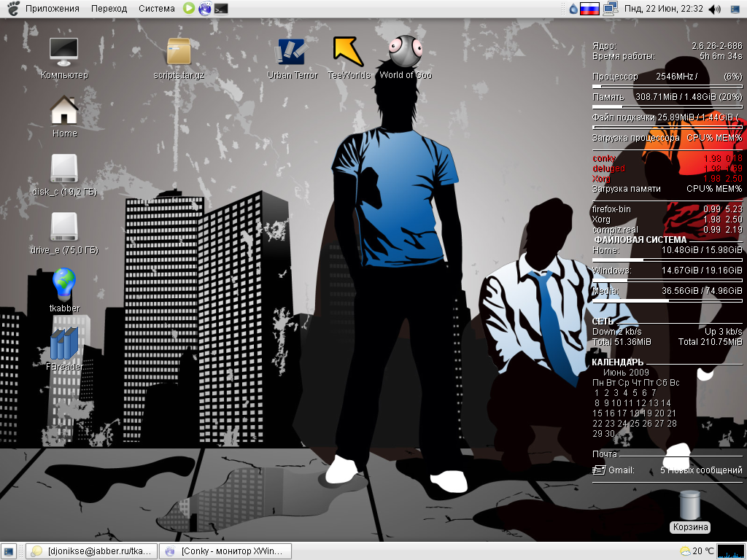Open volume control speaker icon
The width and height of the screenshot is (747, 560).
point(714,9)
